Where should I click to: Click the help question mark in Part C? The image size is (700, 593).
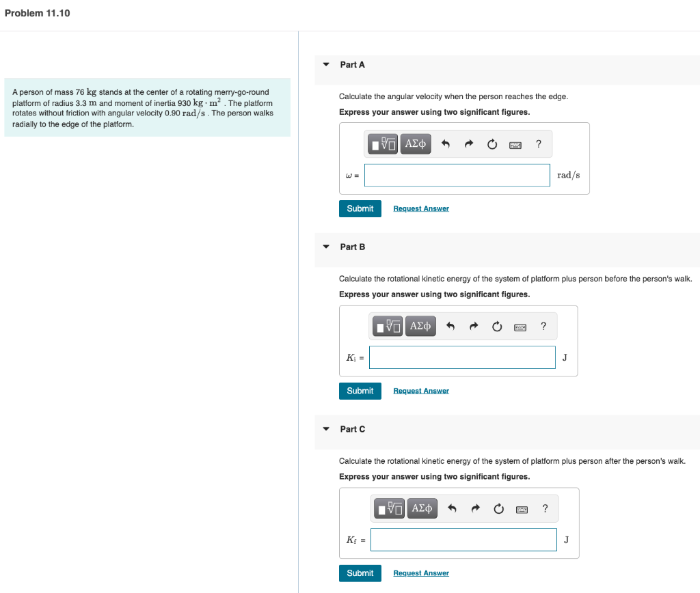(x=545, y=508)
